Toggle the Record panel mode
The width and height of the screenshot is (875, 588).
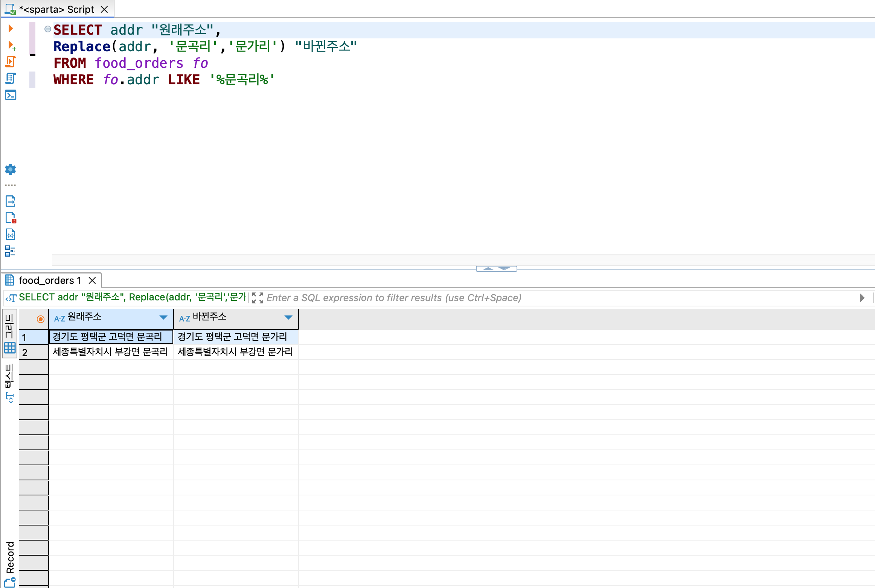10,563
